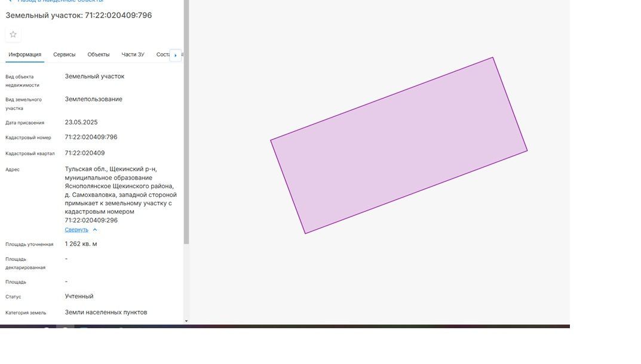Viewport: 641px width, 364px height.
Task: Add parcel to favorites with star icon
Action: (x=13, y=35)
